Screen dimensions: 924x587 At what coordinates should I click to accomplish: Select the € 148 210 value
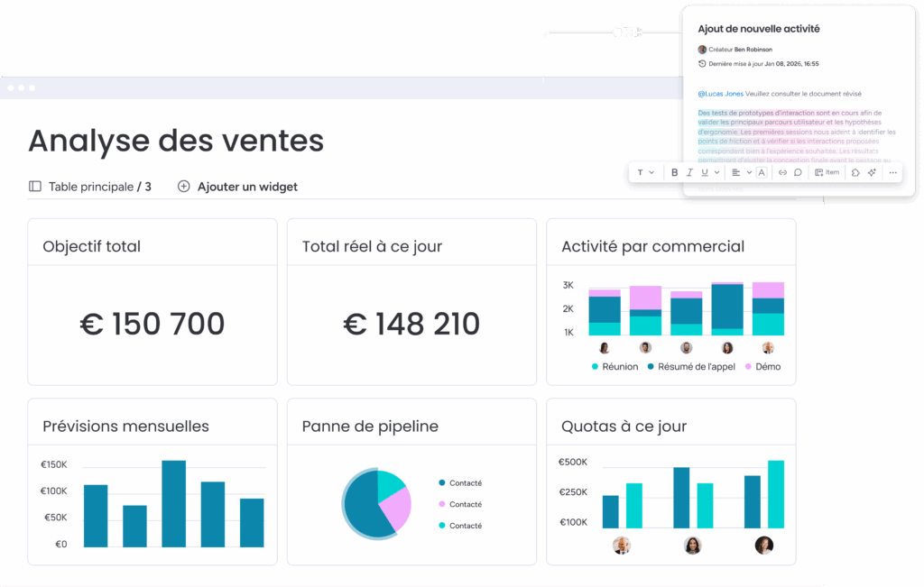(411, 324)
